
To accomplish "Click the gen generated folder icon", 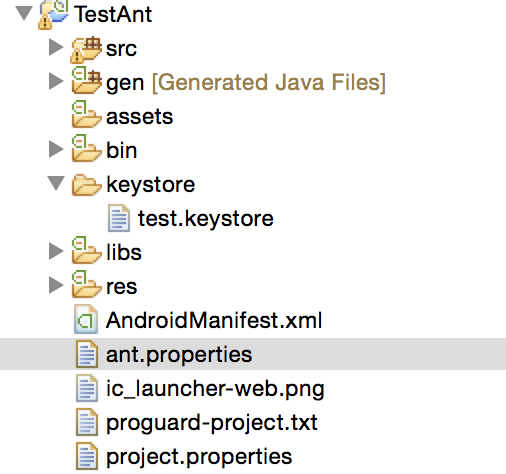I will [86, 80].
